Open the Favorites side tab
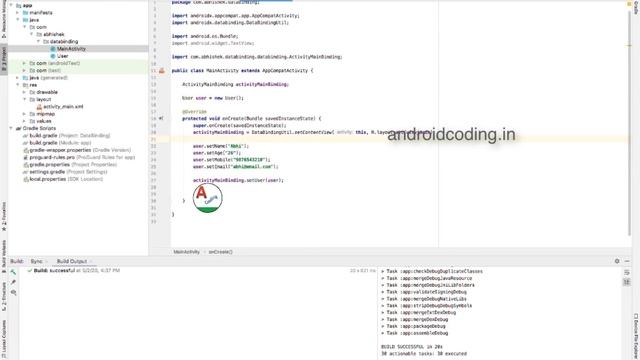Screen dimensions: 640x360 coord(4,216)
